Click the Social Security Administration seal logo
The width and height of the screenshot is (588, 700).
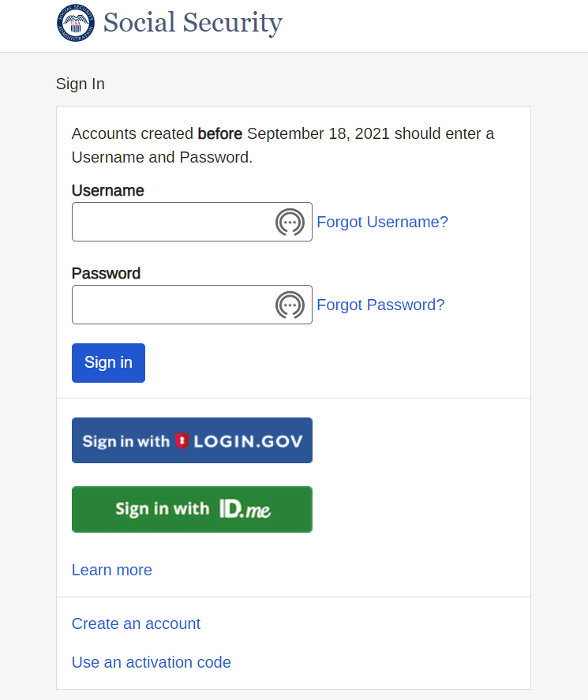tap(76, 23)
